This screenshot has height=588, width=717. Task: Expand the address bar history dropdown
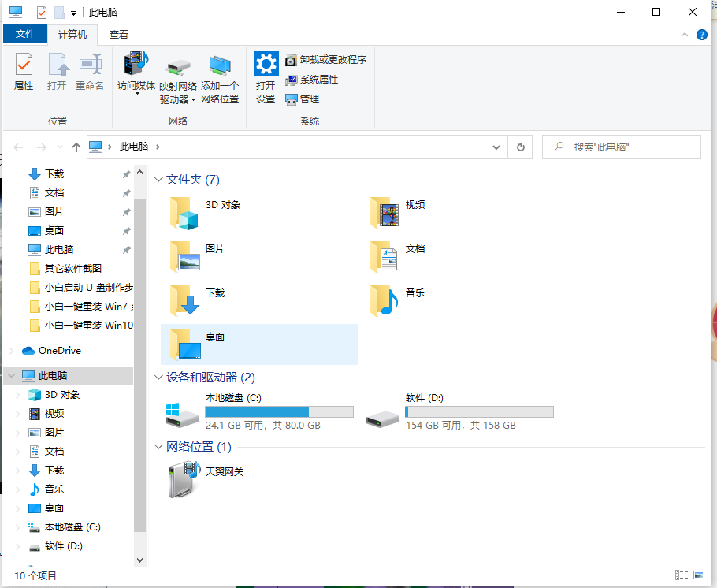(x=496, y=147)
